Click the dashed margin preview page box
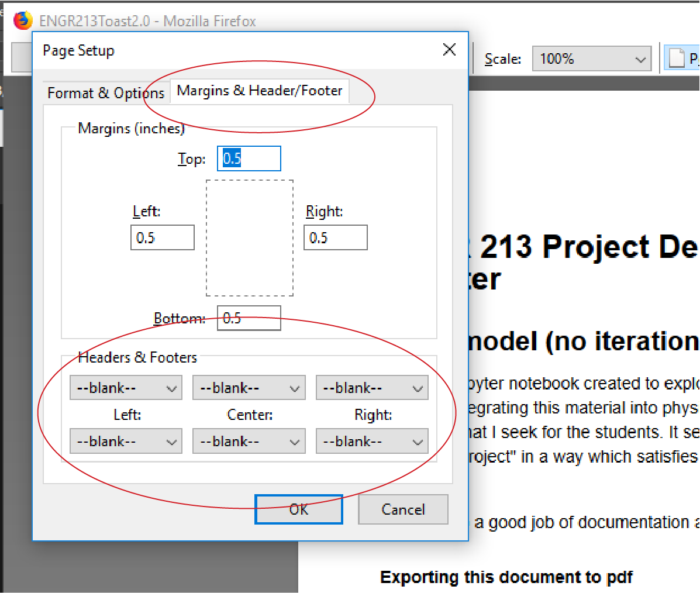The height and width of the screenshot is (593, 700). pos(250,238)
